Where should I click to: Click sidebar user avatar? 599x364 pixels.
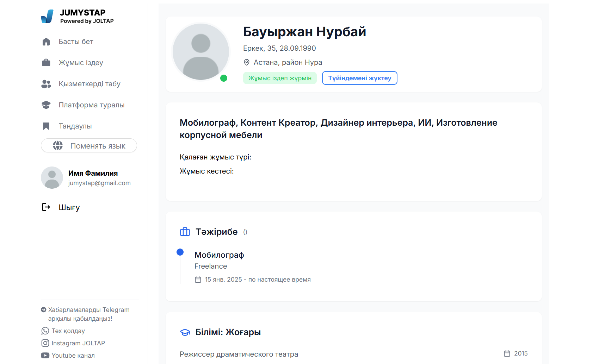click(x=52, y=177)
